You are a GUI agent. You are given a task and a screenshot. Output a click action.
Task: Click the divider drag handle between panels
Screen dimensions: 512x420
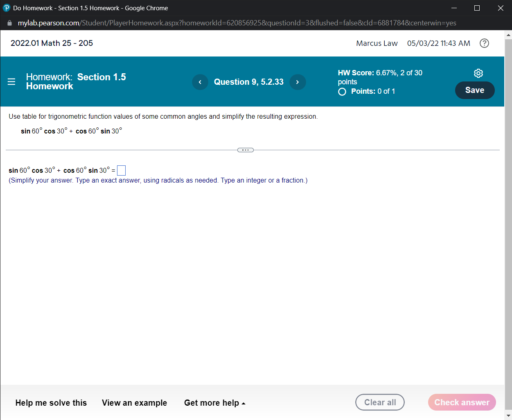click(245, 150)
